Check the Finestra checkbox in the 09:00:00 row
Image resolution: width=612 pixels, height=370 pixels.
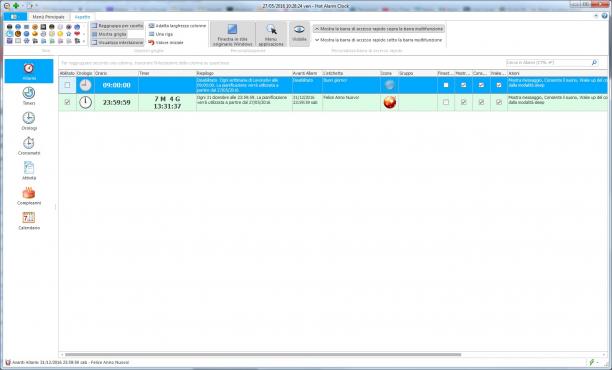[x=446, y=85]
